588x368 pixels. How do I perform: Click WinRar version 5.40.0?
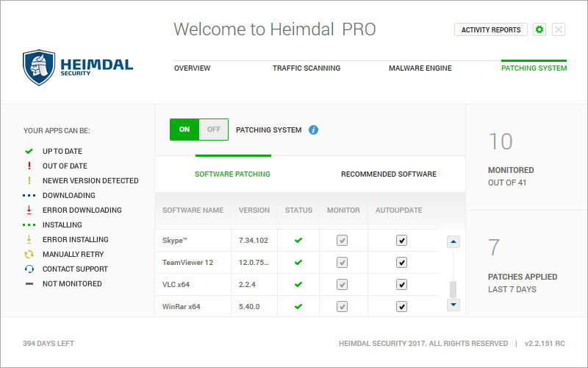click(x=249, y=307)
